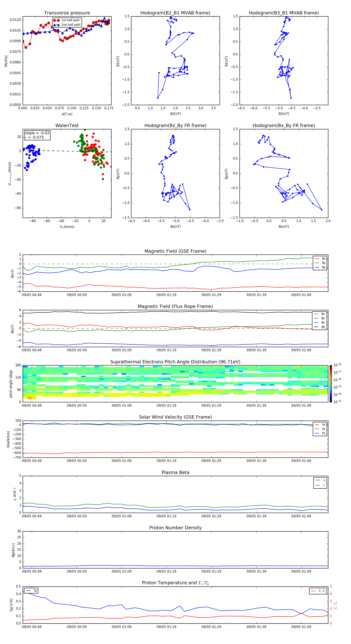Click the pitch angle flux colorbar
The height and width of the screenshot is (644, 351).
331,384
